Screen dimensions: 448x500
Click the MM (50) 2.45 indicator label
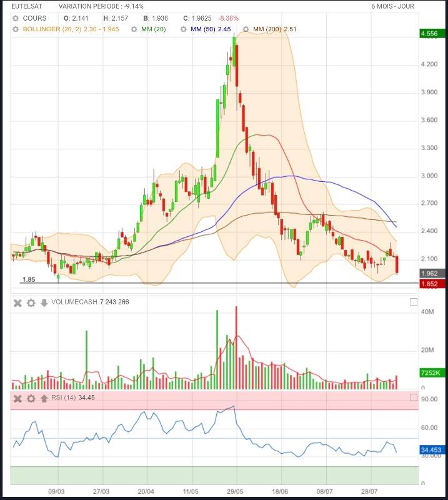[211, 29]
